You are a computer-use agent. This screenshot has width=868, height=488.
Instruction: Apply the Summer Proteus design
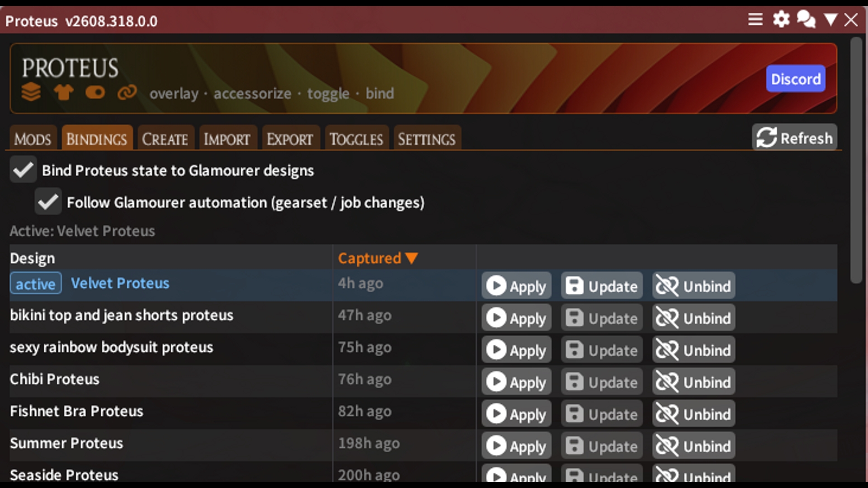pyautogui.click(x=516, y=446)
